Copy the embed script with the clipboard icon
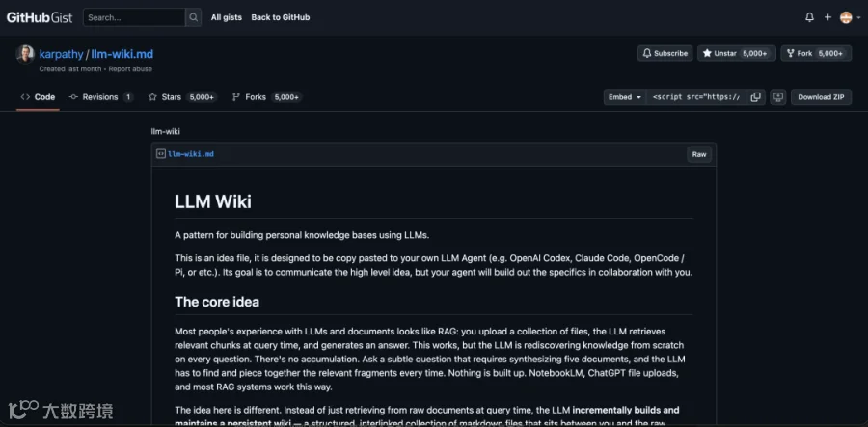Screen dimensions: 868x427 [755, 97]
